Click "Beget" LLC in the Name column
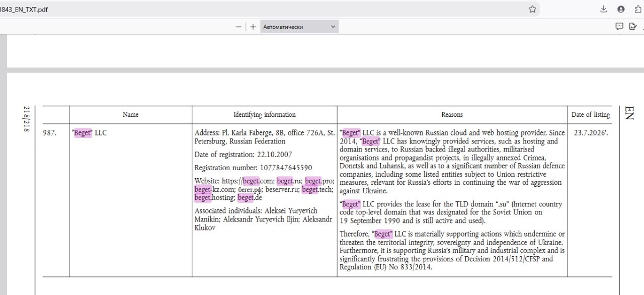644x295 pixels. click(90, 133)
